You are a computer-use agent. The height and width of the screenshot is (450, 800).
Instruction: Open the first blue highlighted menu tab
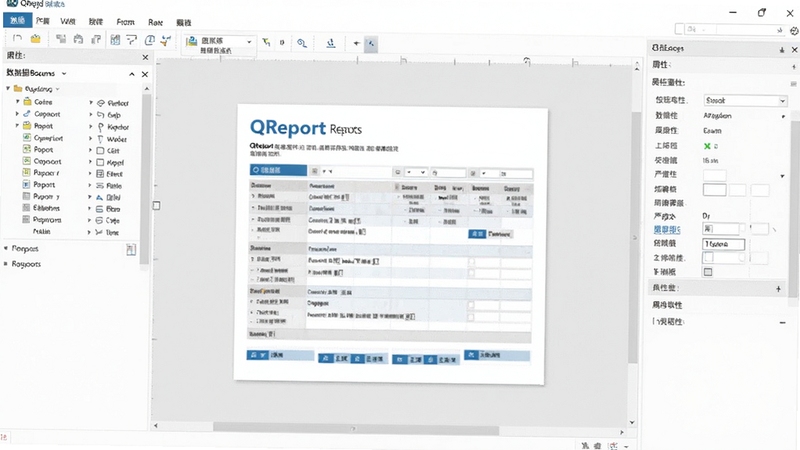click(17, 20)
